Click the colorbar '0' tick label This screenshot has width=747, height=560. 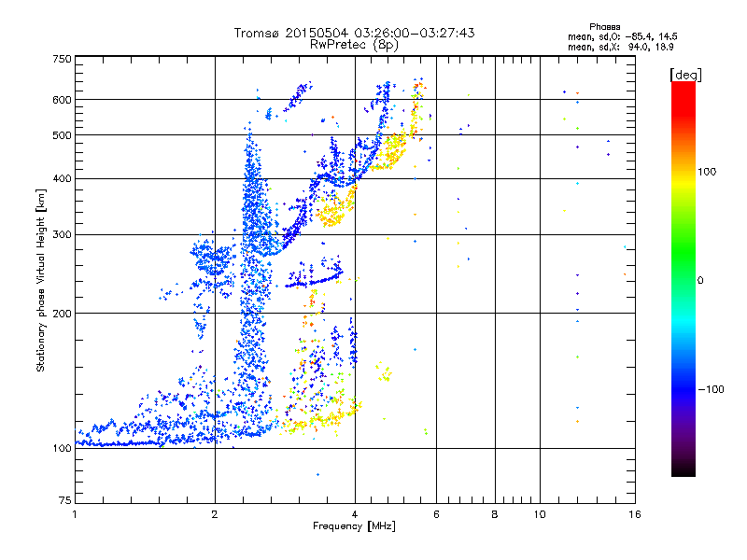pyautogui.click(x=699, y=280)
